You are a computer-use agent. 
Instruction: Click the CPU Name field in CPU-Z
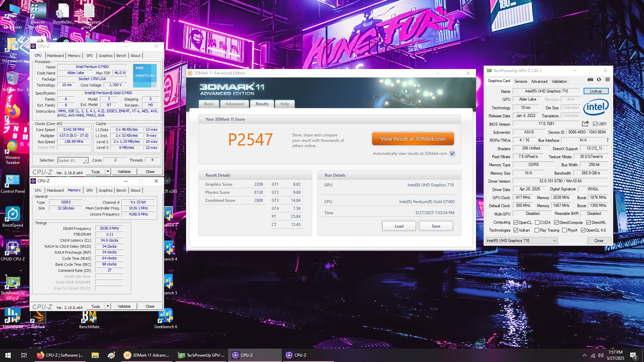[x=92, y=67]
